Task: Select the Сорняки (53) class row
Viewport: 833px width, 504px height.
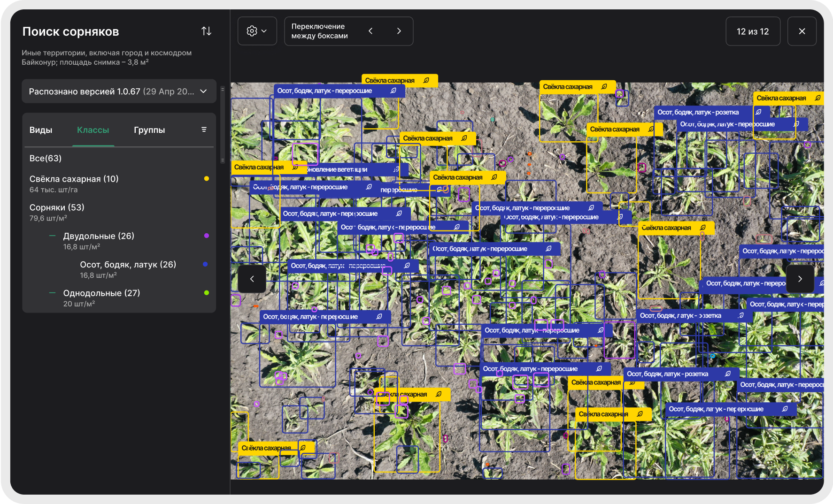Action: (x=57, y=207)
